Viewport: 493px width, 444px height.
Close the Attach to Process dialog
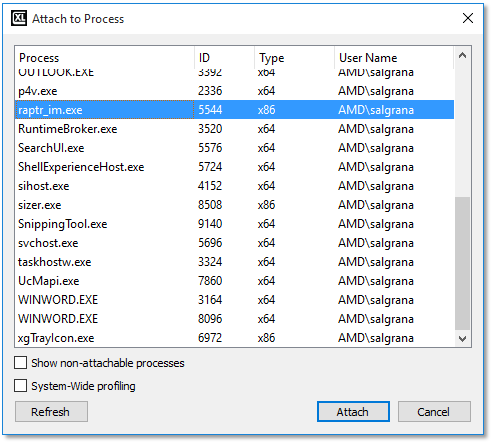468,18
